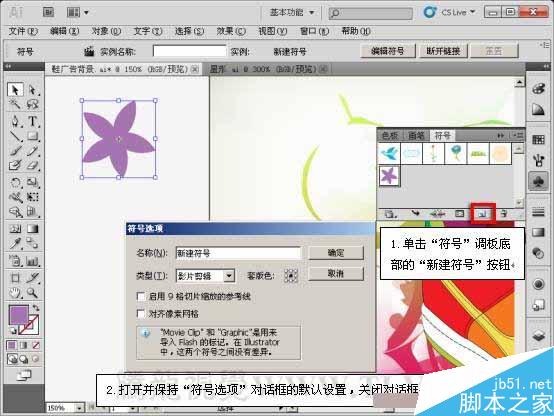Click the Break Link to Symbol icon
The image size is (554, 416).
coord(437,213)
